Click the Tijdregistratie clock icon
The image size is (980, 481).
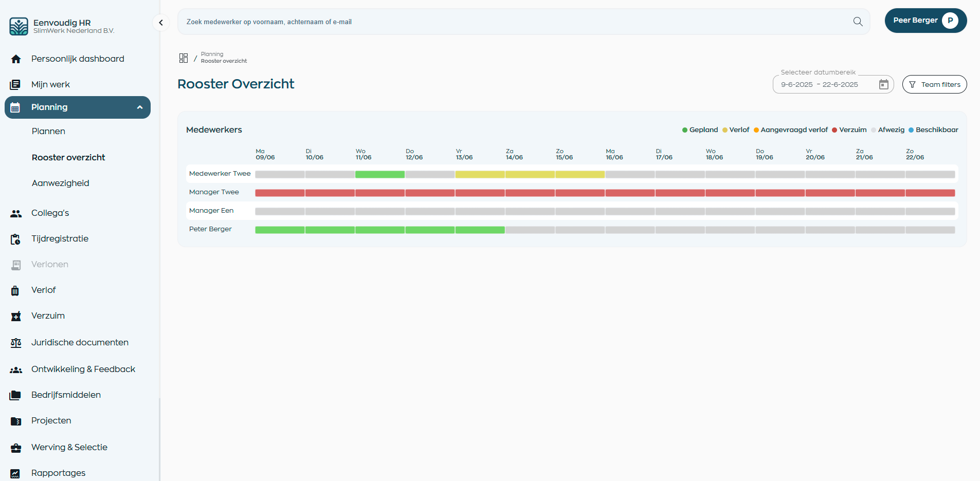coord(15,238)
